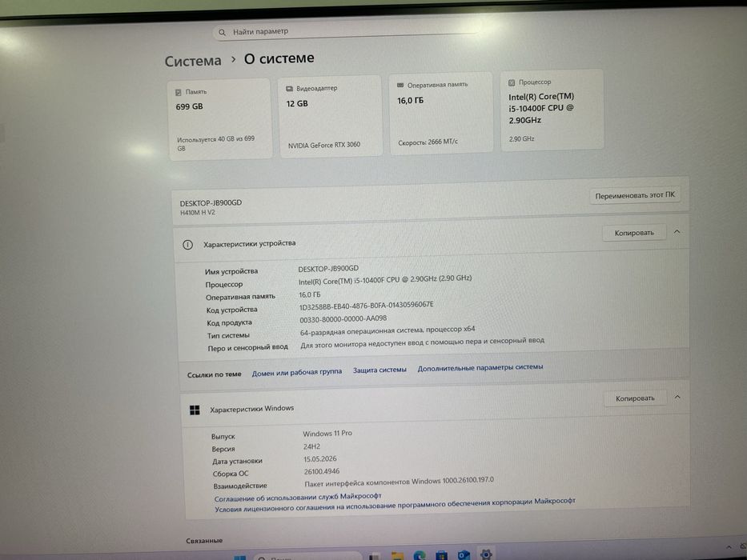Click 'Переименовать этот ПК' button
The height and width of the screenshot is (560, 747).
[x=635, y=195]
